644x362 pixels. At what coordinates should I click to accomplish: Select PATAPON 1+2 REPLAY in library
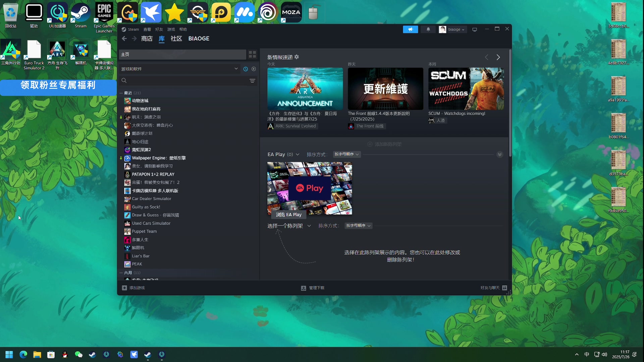point(153,174)
